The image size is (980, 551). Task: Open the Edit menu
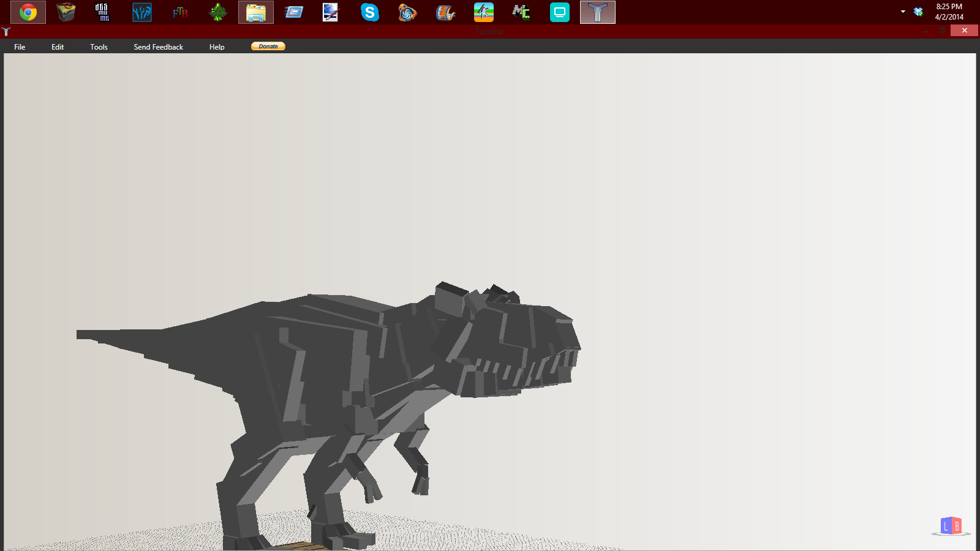pyautogui.click(x=58, y=47)
